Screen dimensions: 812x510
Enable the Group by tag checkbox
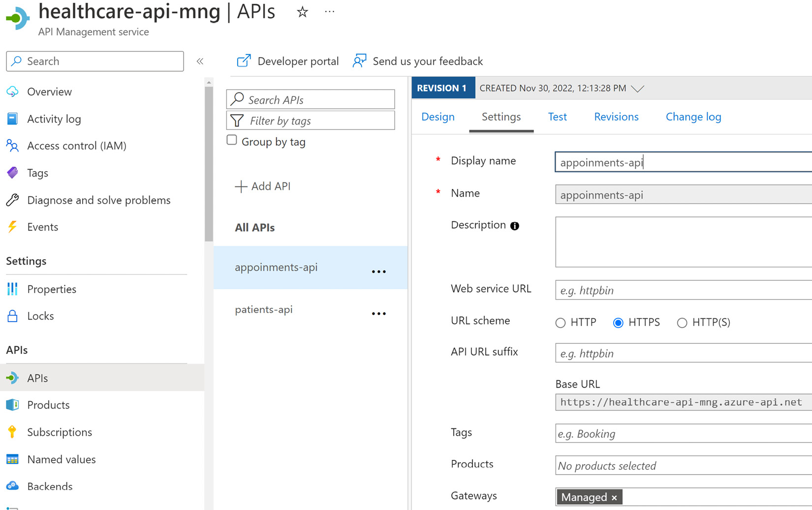coord(232,140)
